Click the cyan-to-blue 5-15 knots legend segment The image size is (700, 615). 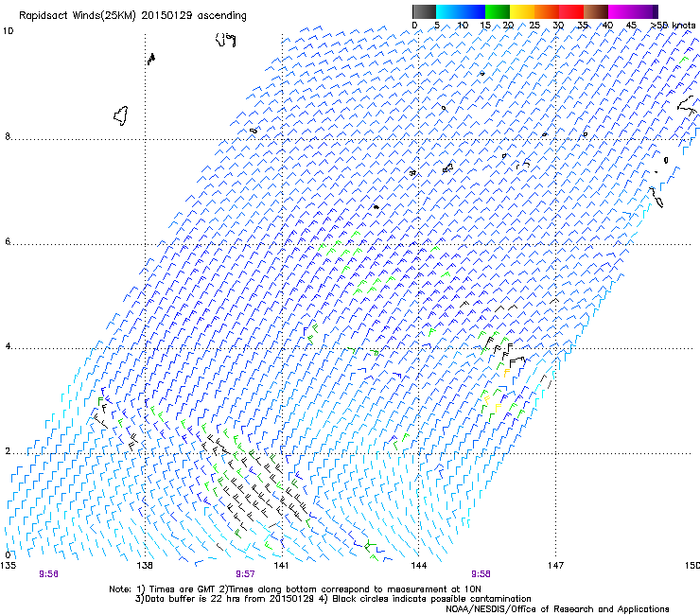pyautogui.click(x=461, y=11)
